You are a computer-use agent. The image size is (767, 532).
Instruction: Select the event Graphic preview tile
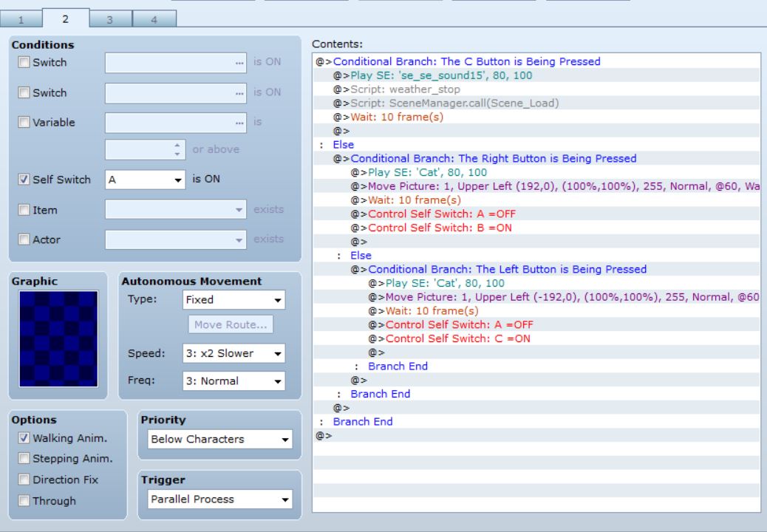coord(58,339)
